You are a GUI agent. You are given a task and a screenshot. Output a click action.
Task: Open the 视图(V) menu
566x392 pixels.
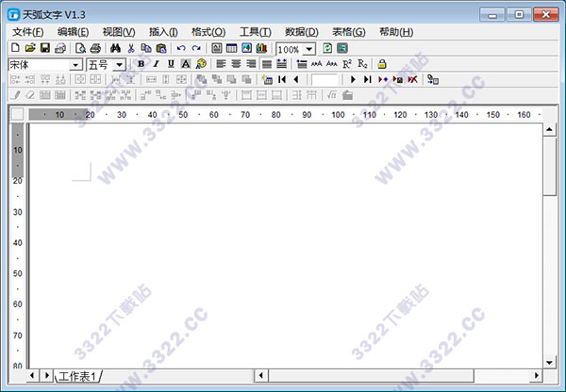pyautogui.click(x=119, y=32)
